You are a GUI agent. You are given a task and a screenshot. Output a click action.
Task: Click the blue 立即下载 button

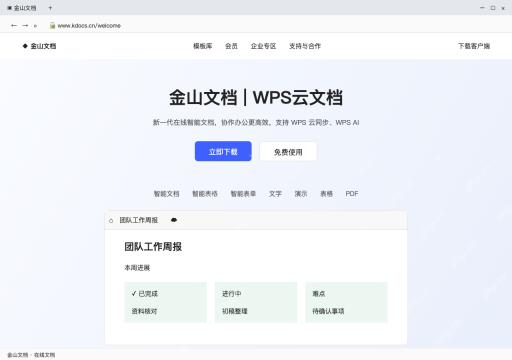click(223, 151)
